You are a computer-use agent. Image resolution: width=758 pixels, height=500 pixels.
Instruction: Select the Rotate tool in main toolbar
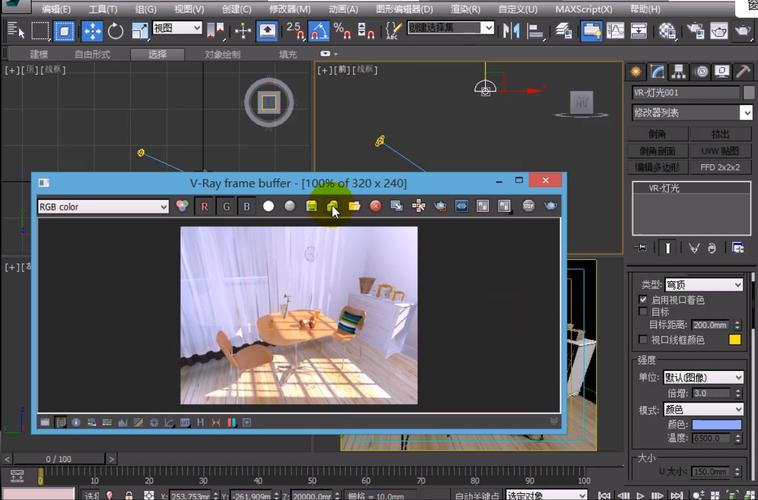[x=115, y=31]
